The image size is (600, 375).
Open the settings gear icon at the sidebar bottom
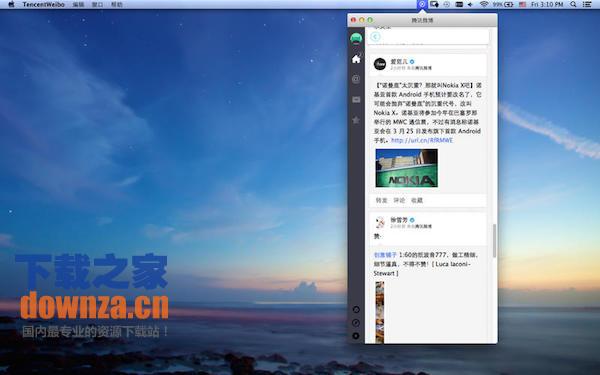[356, 336]
